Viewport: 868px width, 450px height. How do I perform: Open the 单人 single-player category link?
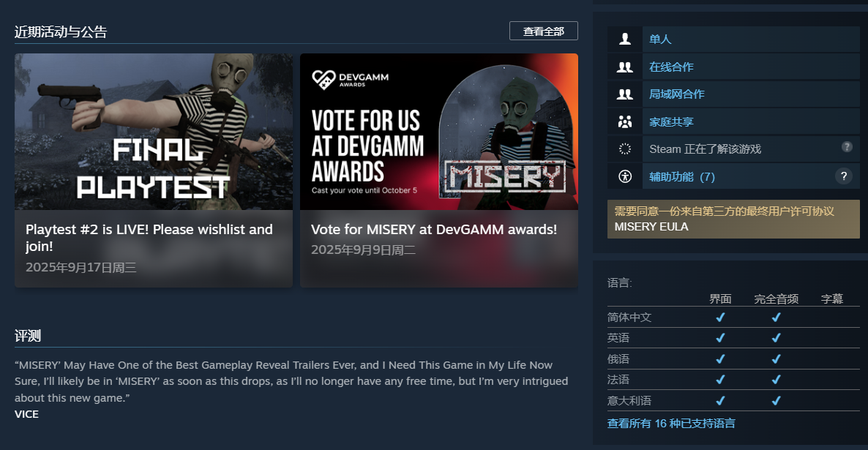coord(660,40)
